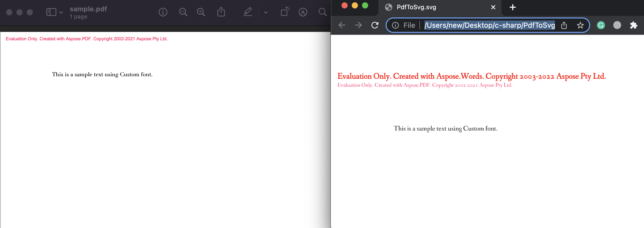Share the sample.pdf document
The image size is (644, 228).
(221, 12)
